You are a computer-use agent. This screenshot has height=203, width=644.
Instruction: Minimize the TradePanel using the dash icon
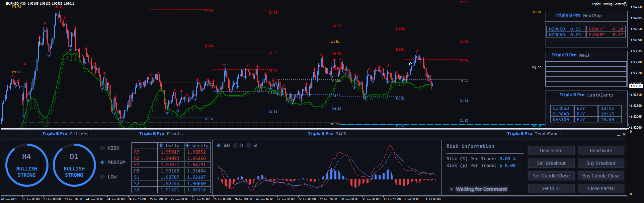618,135
